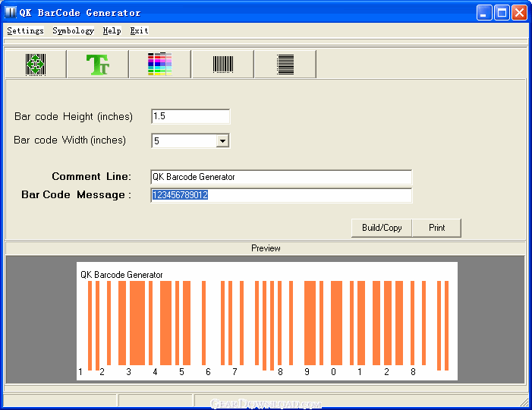The image size is (532, 410).
Task: Choose Exit from the menu bar
Action: (x=139, y=30)
